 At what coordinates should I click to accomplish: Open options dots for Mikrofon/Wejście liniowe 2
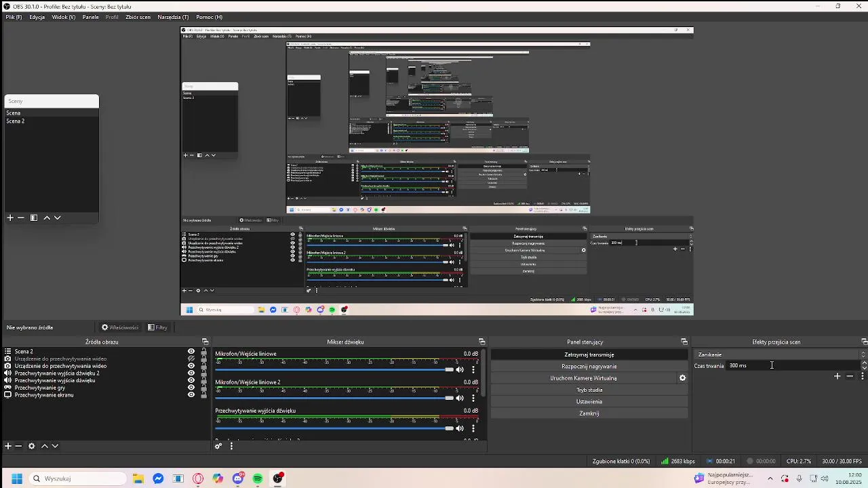pyautogui.click(x=473, y=398)
